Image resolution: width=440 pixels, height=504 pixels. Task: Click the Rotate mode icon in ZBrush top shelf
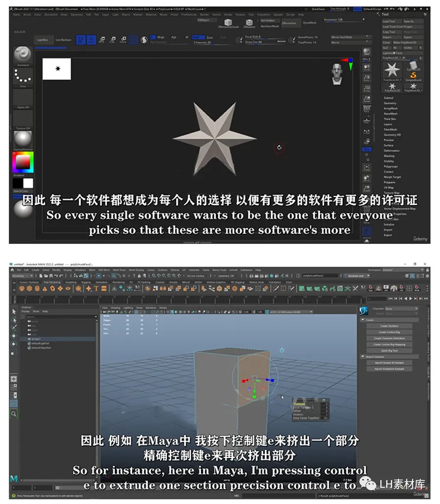[123, 40]
